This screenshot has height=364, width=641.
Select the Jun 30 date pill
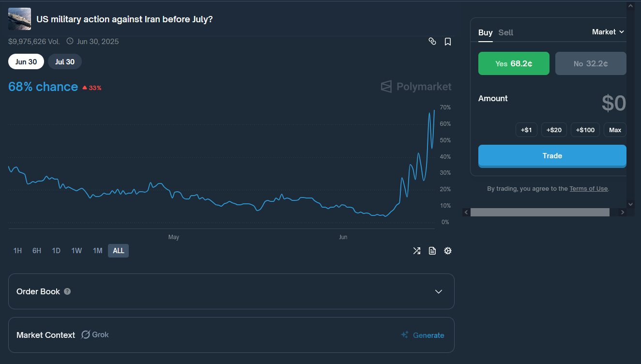coord(26,61)
